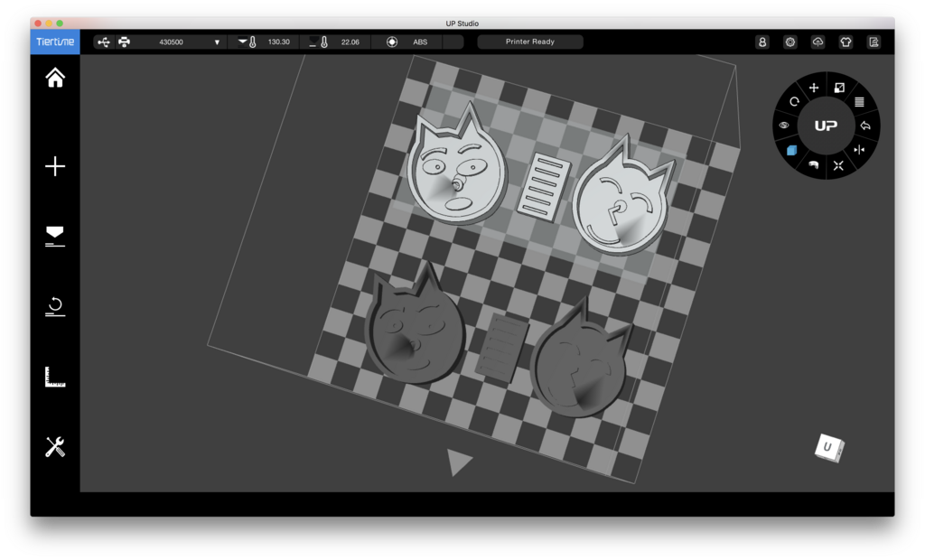Click the cloud upload icon
This screenshot has height=560, width=925.
tap(818, 42)
